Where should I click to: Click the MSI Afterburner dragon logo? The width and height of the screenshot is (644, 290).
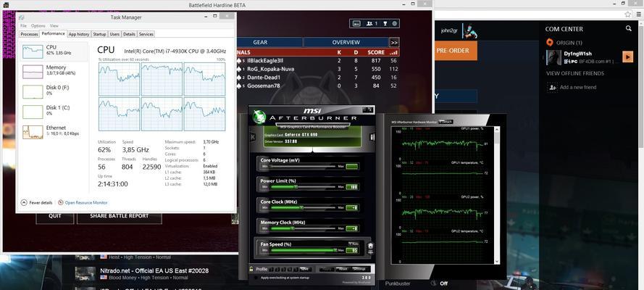[x=259, y=116]
